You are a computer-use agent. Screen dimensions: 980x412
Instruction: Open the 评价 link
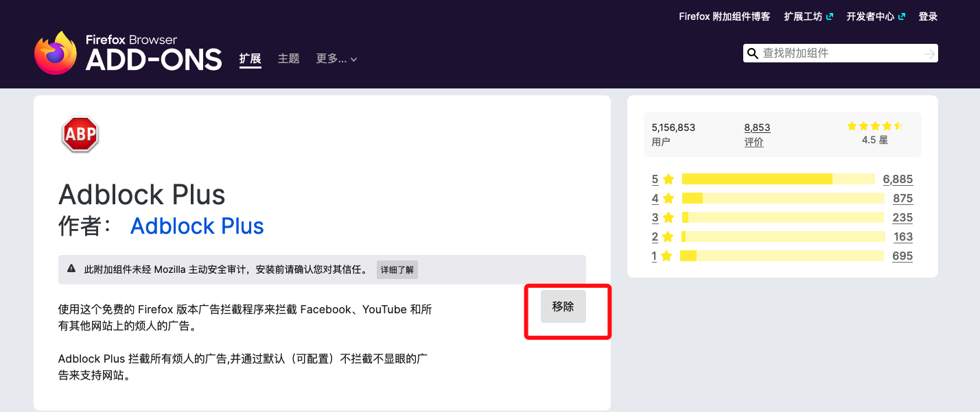[x=754, y=142]
